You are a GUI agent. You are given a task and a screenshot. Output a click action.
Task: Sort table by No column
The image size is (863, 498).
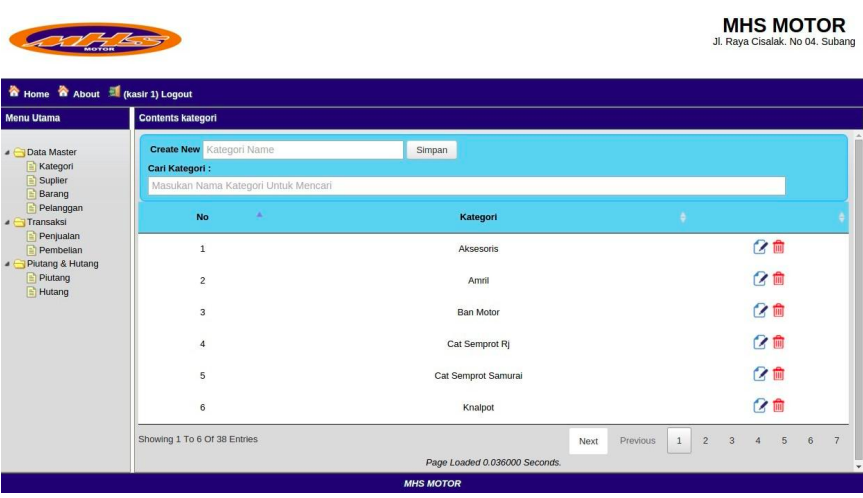pos(203,217)
